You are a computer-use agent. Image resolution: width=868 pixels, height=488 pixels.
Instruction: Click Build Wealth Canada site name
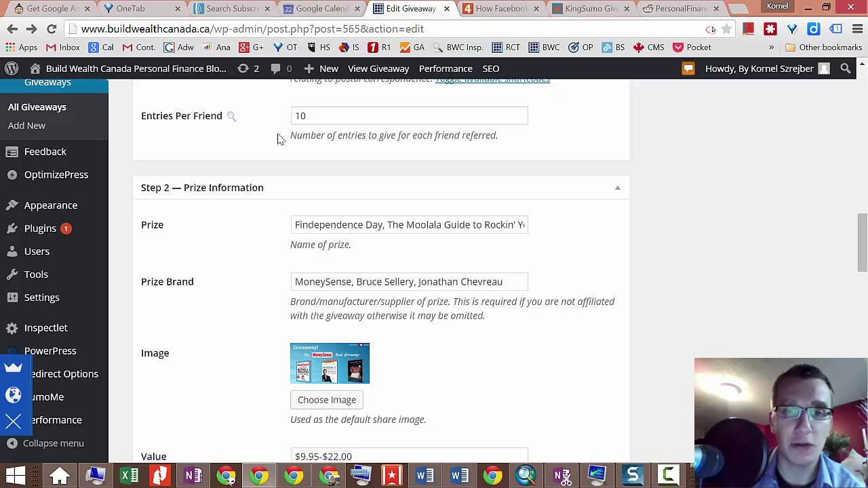coord(136,68)
